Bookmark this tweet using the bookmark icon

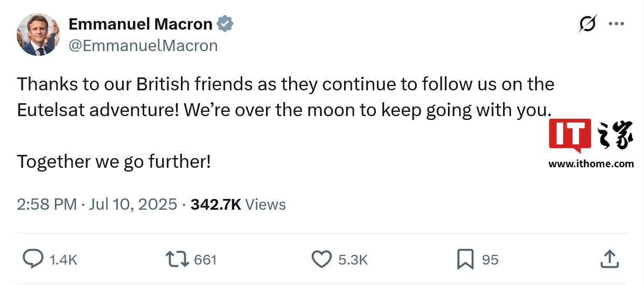coord(465,260)
